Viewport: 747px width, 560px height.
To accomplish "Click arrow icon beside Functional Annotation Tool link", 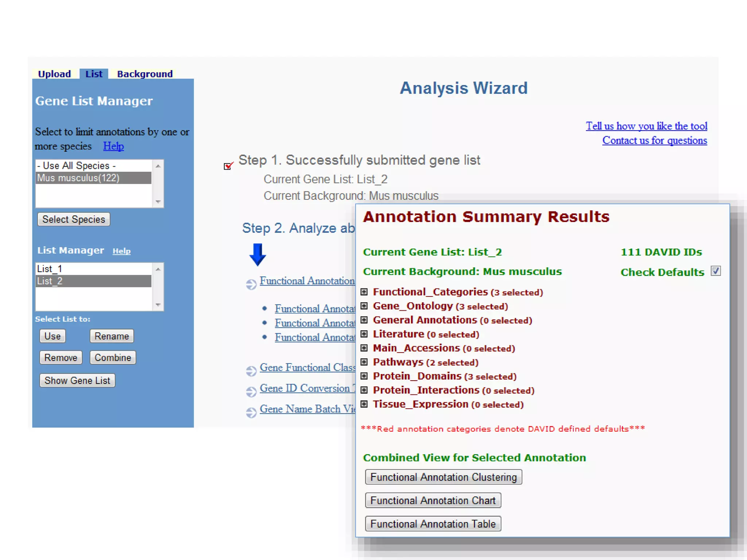I will (x=251, y=284).
